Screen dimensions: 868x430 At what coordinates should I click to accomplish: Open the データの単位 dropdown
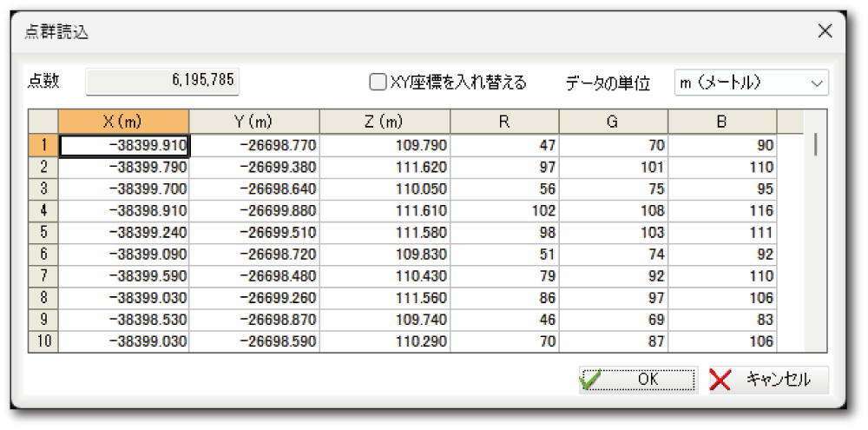751,83
